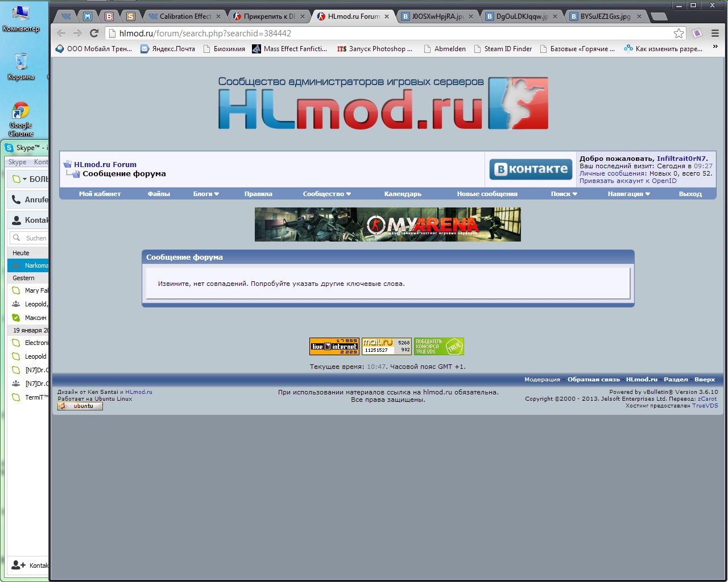Expand the Сообщество dropdown menu
The width and height of the screenshot is (728, 582).
(327, 194)
